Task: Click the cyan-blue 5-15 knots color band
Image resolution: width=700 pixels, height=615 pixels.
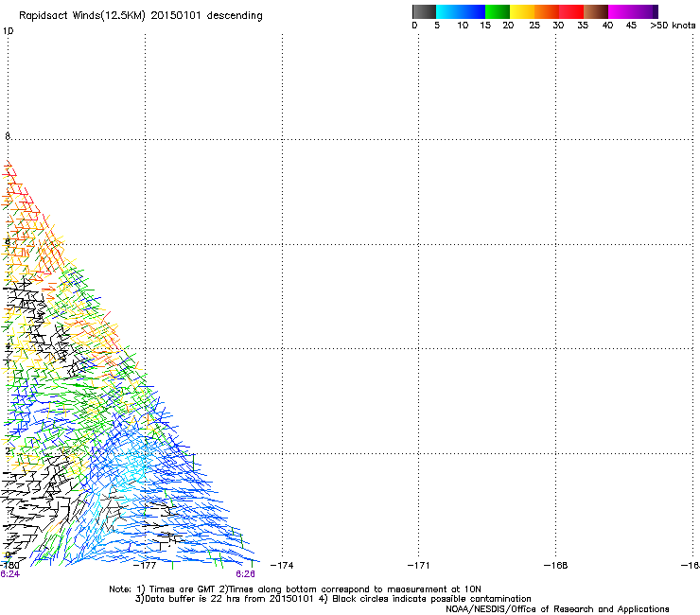Action: pyautogui.click(x=461, y=11)
